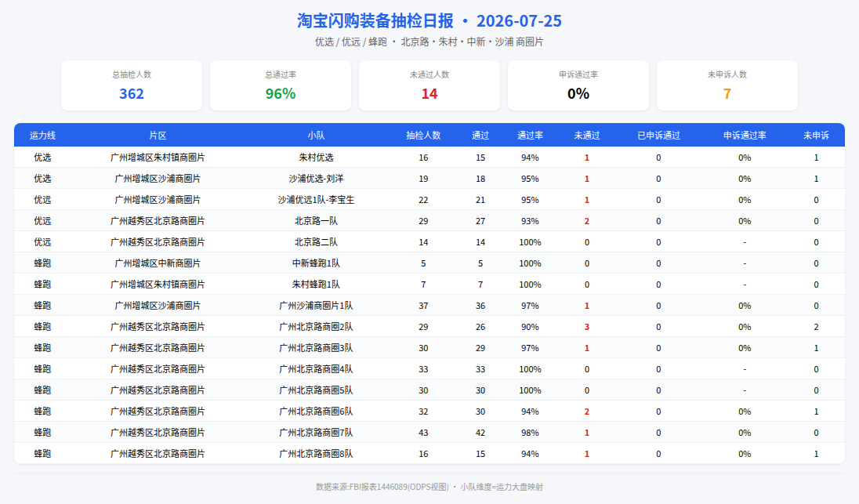Click red 未通过 value 2 in 北京路一队 row

point(587,221)
